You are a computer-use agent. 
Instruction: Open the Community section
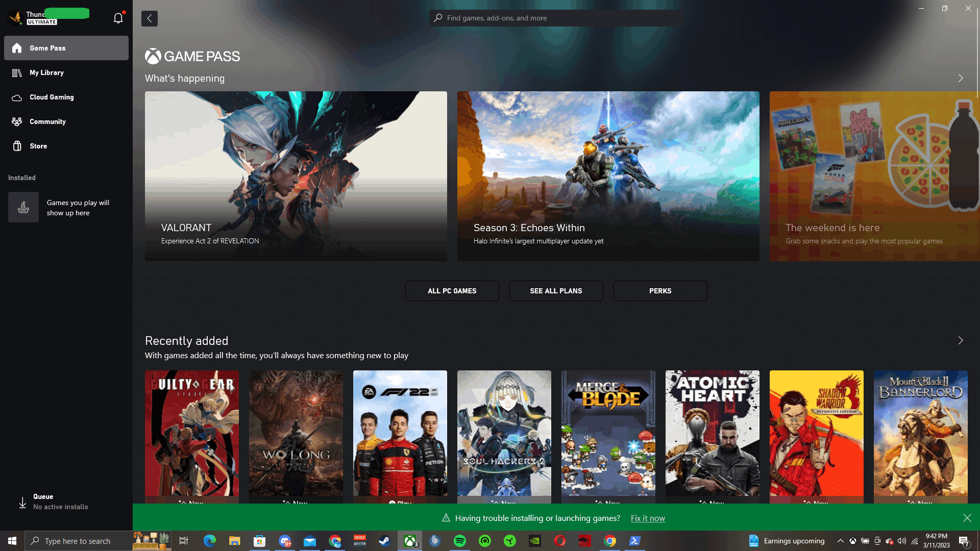pyautogui.click(x=66, y=121)
